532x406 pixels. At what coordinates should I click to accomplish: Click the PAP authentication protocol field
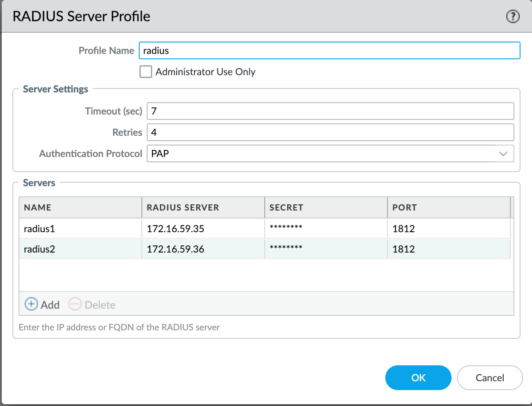[x=321, y=153]
